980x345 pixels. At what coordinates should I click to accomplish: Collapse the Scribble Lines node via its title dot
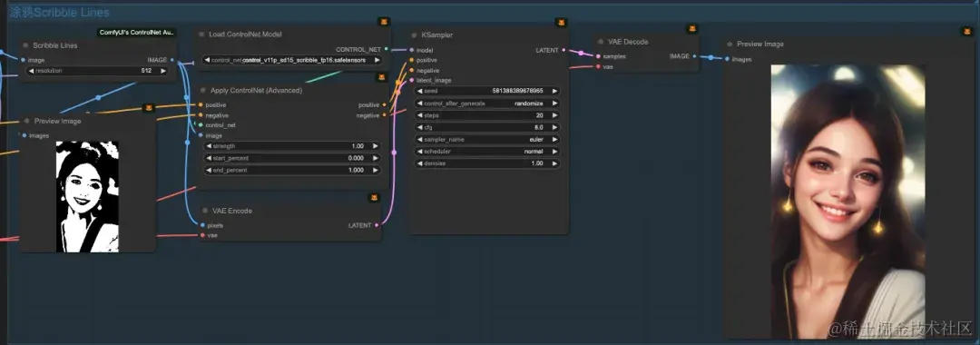[x=25, y=45]
